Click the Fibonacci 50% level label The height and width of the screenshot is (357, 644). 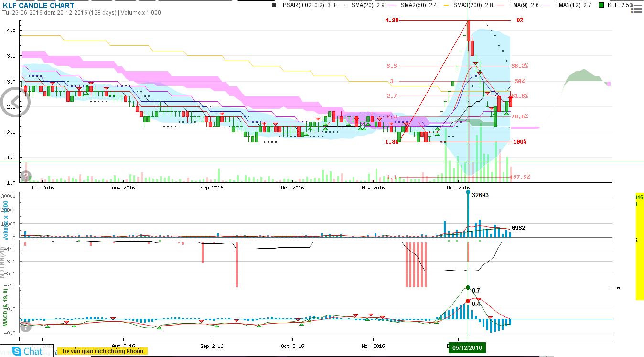[520, 81]
